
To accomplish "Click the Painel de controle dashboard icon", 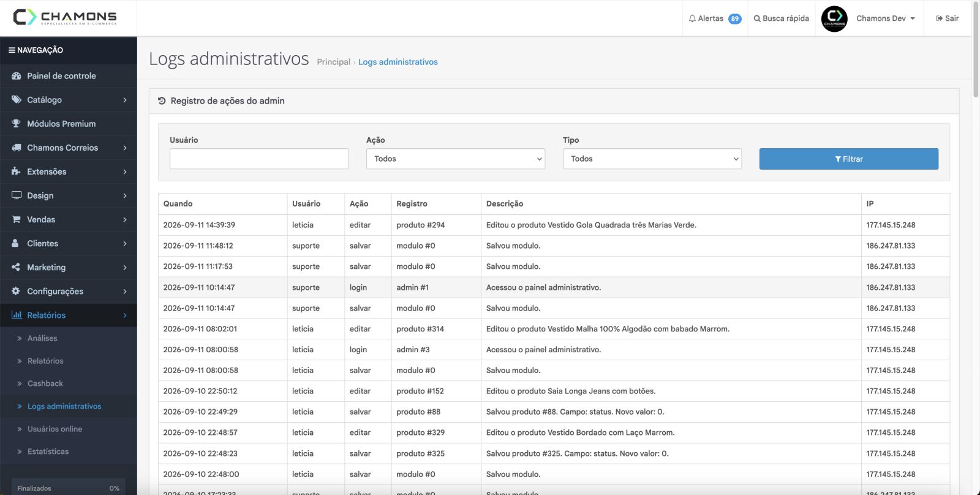I will point(16,76).
